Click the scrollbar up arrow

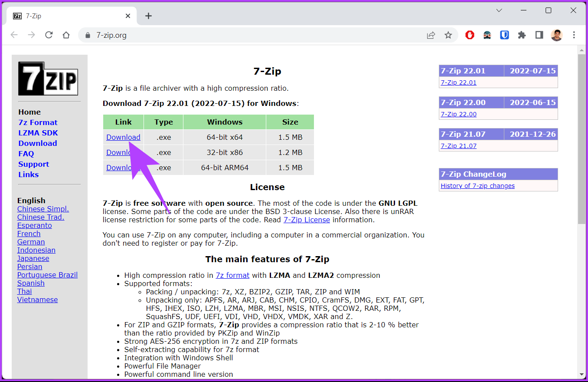(581, 50)
